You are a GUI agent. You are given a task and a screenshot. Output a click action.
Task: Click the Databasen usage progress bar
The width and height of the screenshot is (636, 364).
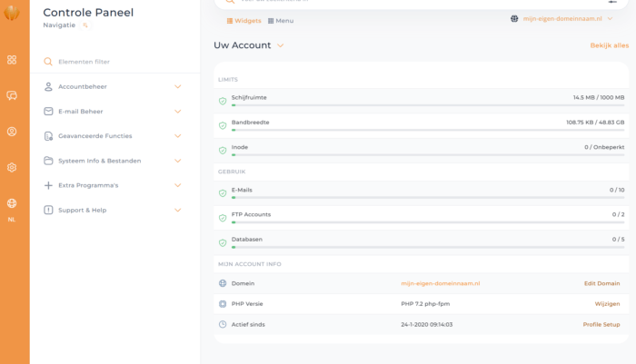click(x=428, y=247)
